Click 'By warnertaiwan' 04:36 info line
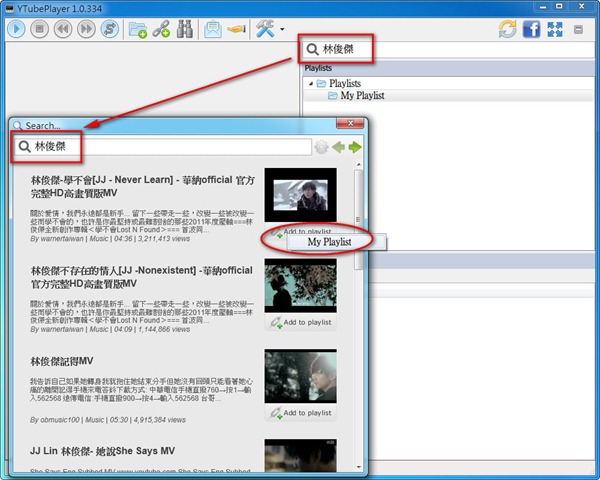Viewport: 600px width, 480px height. click(x=110, y=238)
